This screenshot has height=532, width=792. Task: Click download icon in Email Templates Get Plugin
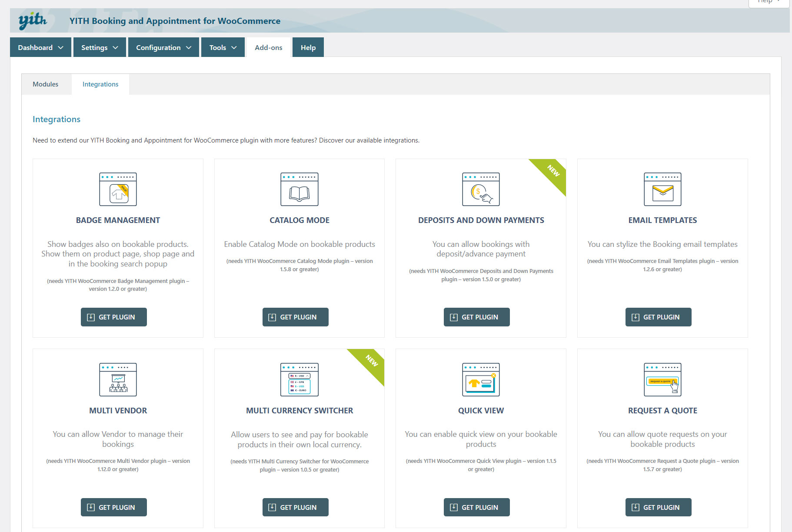635,317
